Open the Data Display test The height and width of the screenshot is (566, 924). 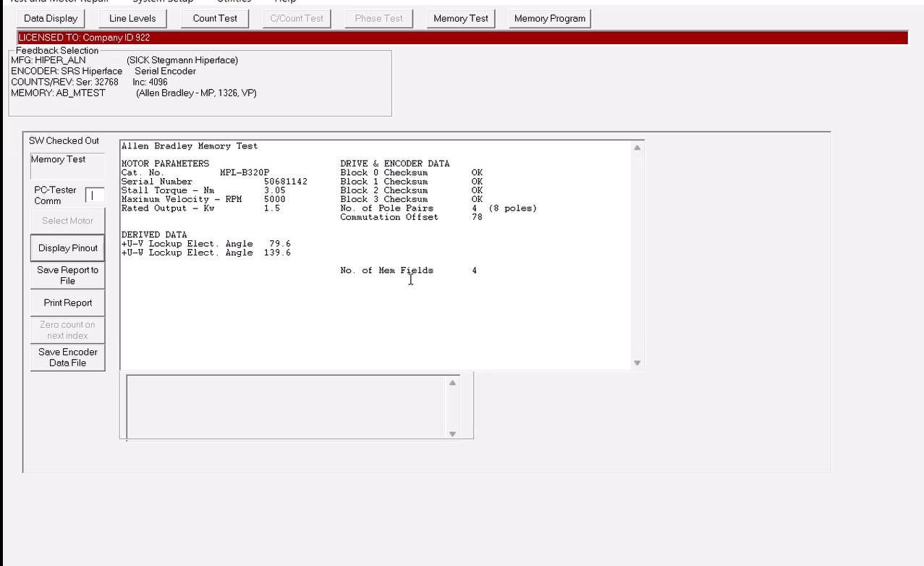point(50,18)
